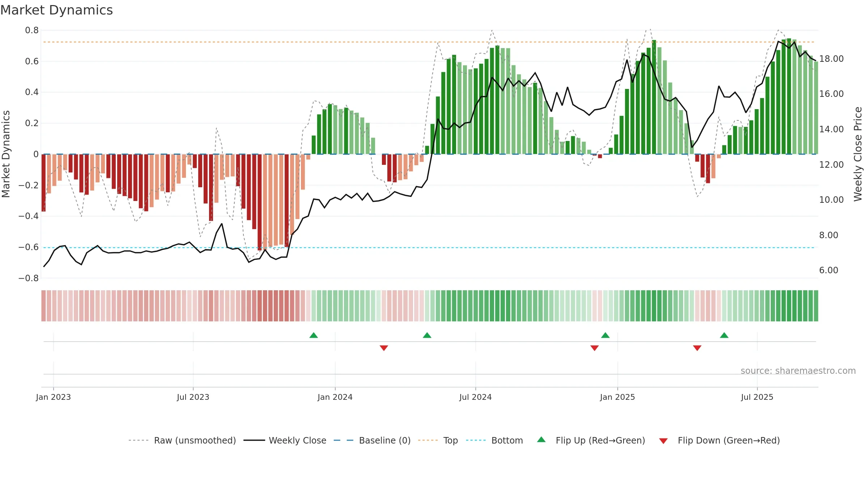Toggle Flip Down (Green→Red) legend entry
The image size is (868, 488).
tap(719, 440)
